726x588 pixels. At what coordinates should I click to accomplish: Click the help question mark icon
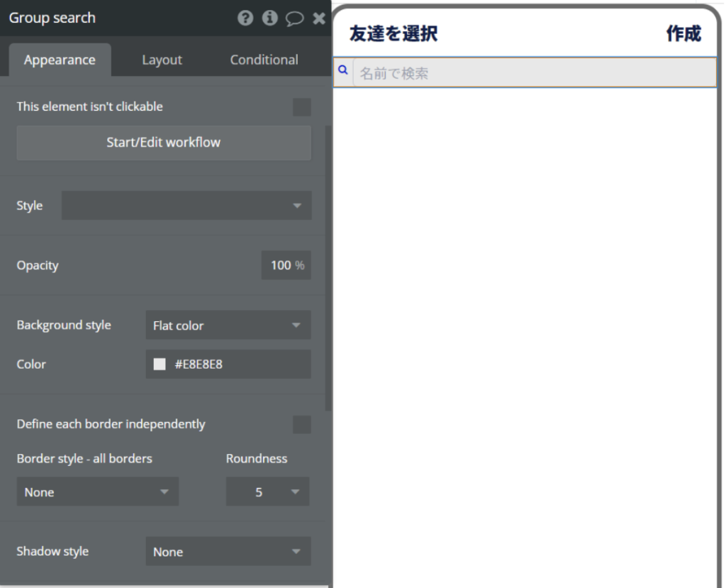click(245, 18)
